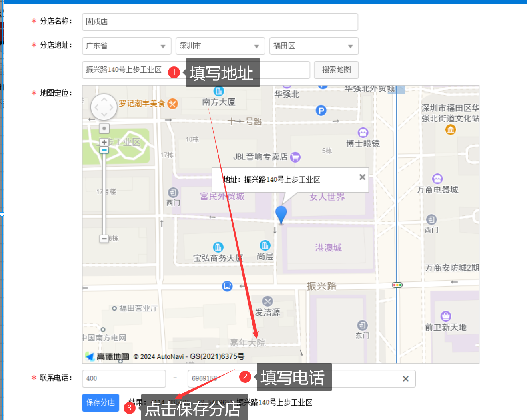527x420 pixels.
Task: Click the 西门 entrance icon near 富民外贸城
Action: [x=173, y=193]
